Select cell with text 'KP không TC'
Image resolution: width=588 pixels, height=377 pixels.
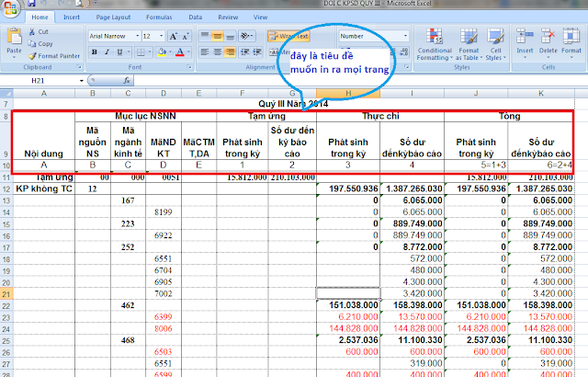tap(44, 188)
